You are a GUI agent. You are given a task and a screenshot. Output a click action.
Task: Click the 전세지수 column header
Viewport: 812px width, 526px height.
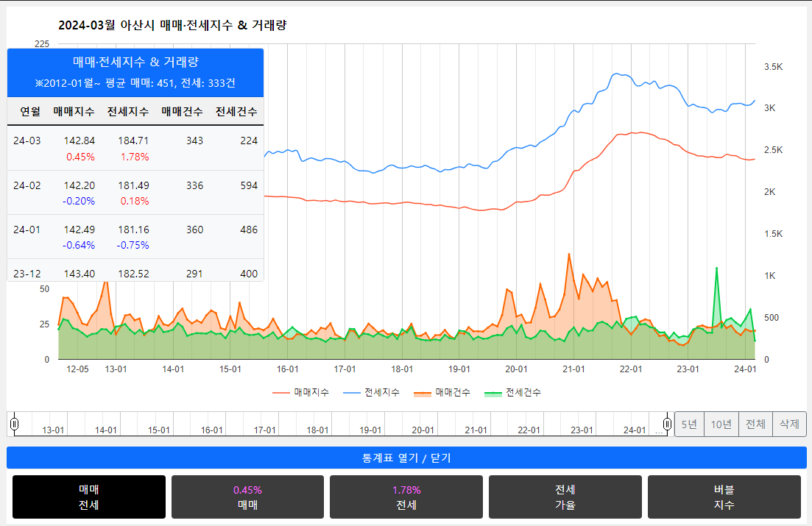pyautogui.click(x=128, y=111)
